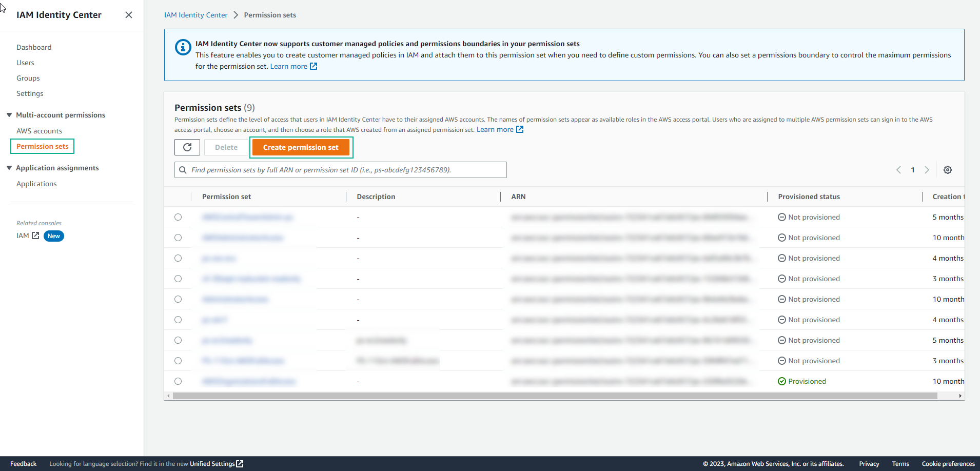Click Learn more link in info banner
The image size is (980, 471).
point(289,66)
